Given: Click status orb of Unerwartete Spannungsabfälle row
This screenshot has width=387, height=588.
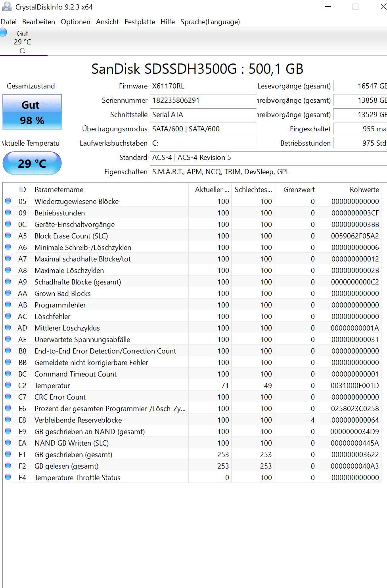Looking at the screenshot, I should pyautogui.click(x=8, y=339).
